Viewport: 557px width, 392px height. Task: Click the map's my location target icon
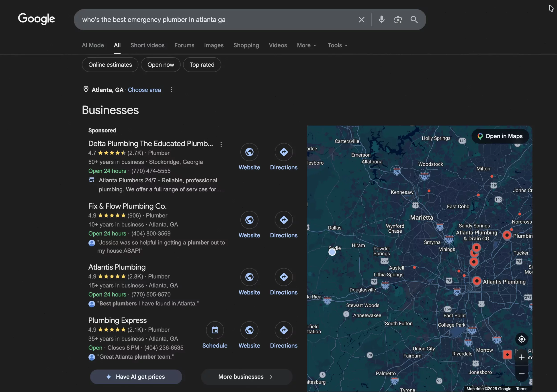click(x=522, y=339)
